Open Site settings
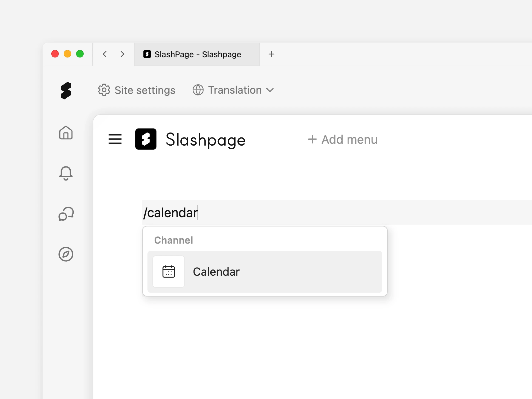The image size is (532, 399). pyautogui.click(x=137, y=90)
